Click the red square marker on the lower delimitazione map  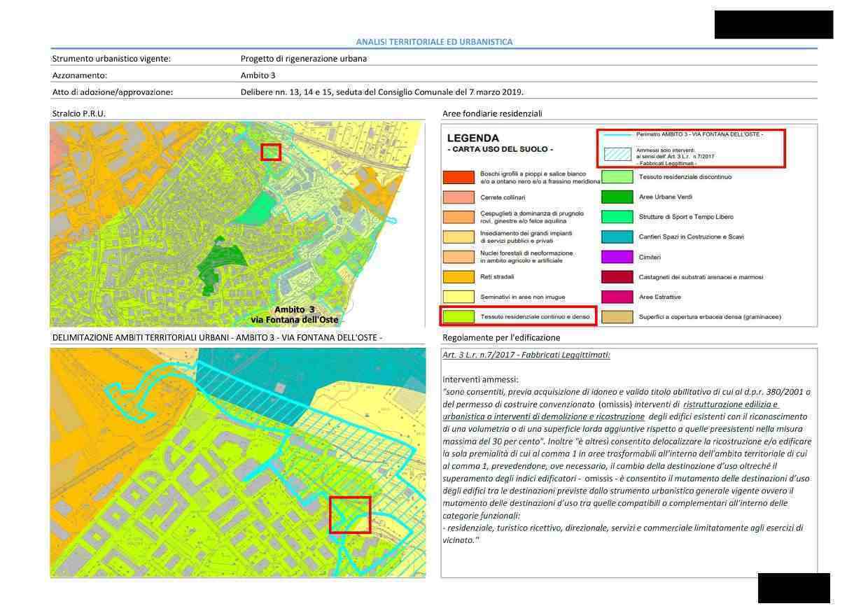[x=349, y=515]
